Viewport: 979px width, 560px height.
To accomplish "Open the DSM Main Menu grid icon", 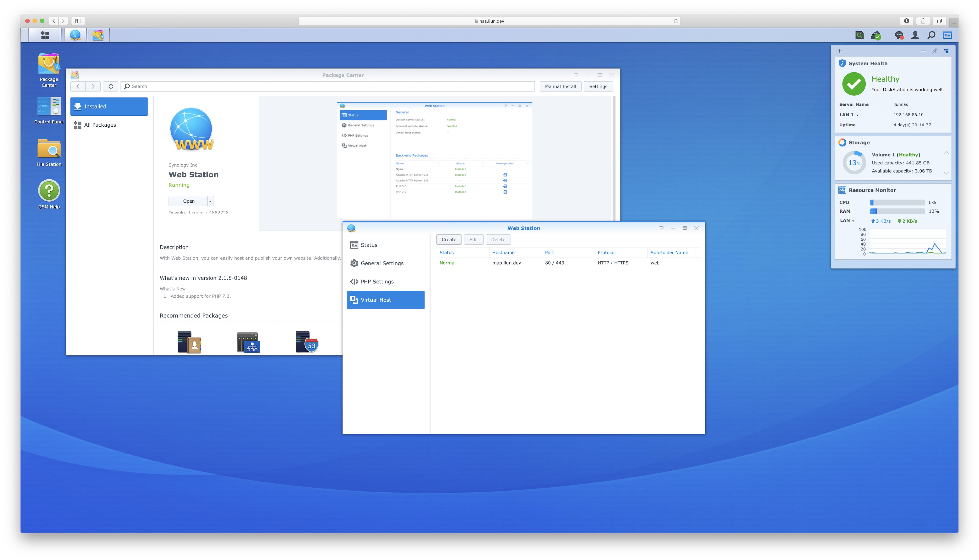I will tap(45, 35).
